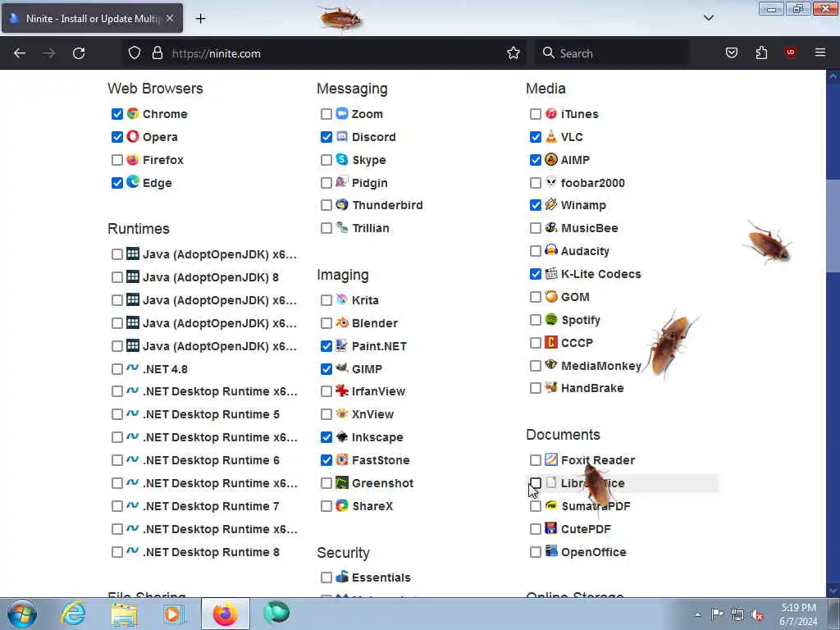Viewport: 840px width, 630px height.
Task: Click the Krita icon
Action: [342, 300]
